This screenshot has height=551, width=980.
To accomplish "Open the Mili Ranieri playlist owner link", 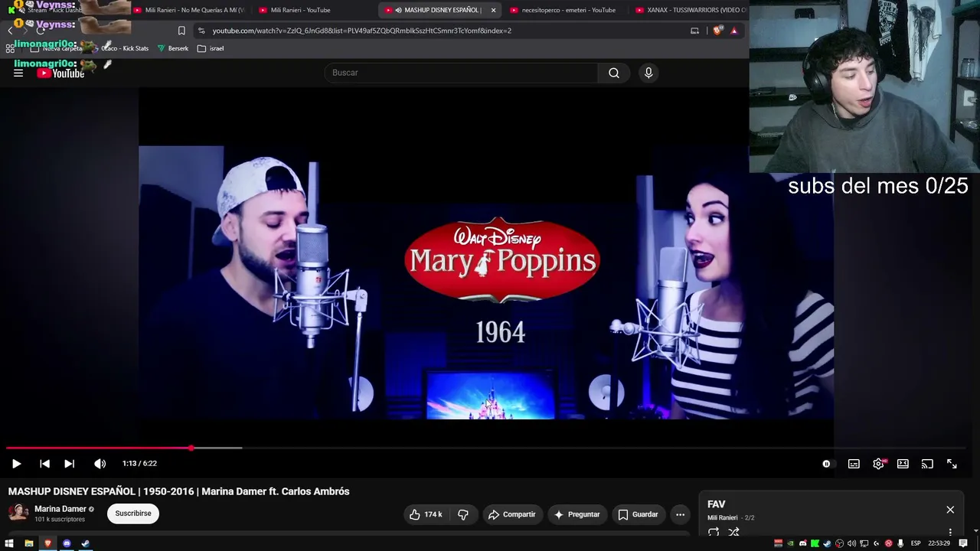I will 722,518.
